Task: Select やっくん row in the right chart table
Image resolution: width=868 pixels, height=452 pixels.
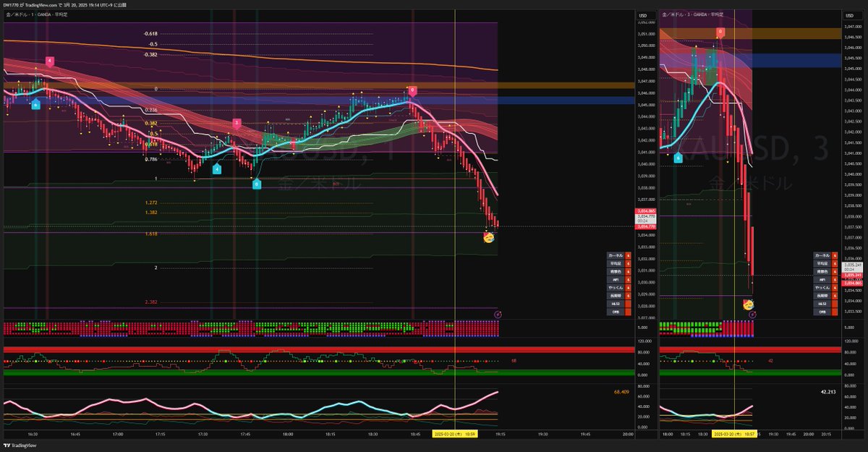Action: click(x=826, y=288)
